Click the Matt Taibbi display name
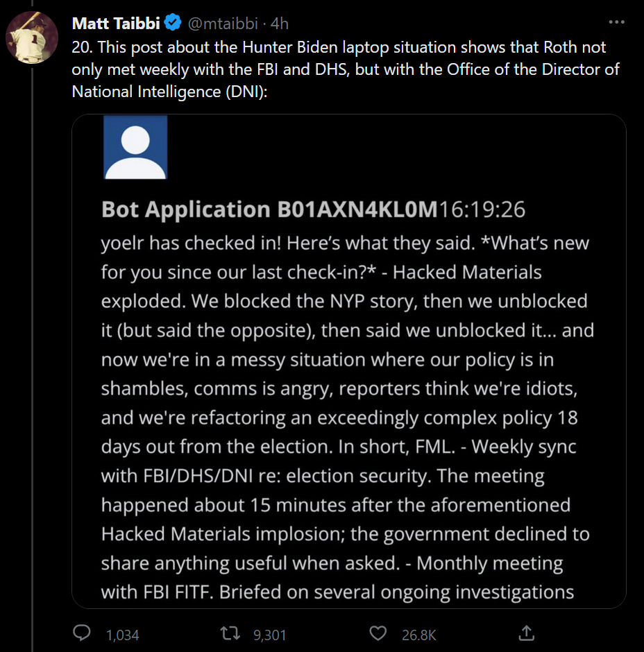 (x=116, y=24)
